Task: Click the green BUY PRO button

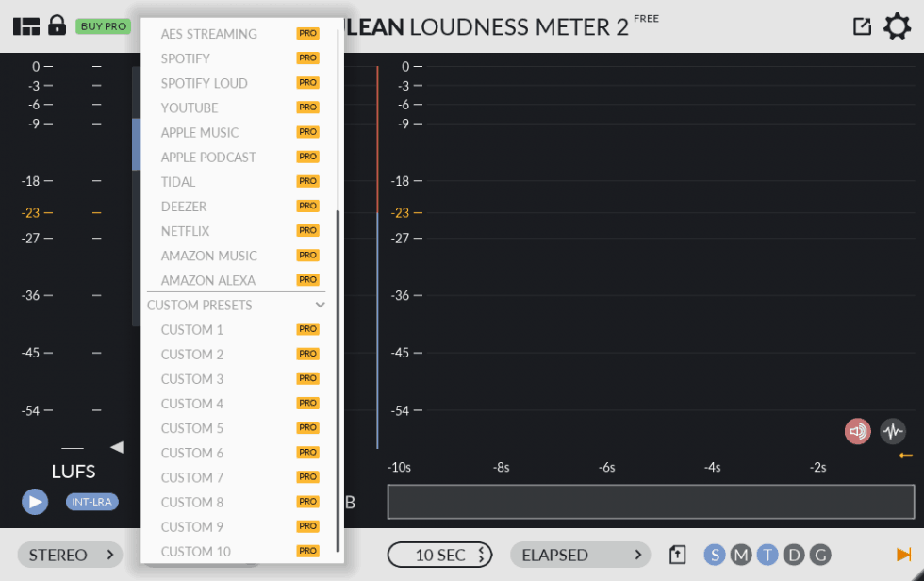Action: click(x=103, y=26)
